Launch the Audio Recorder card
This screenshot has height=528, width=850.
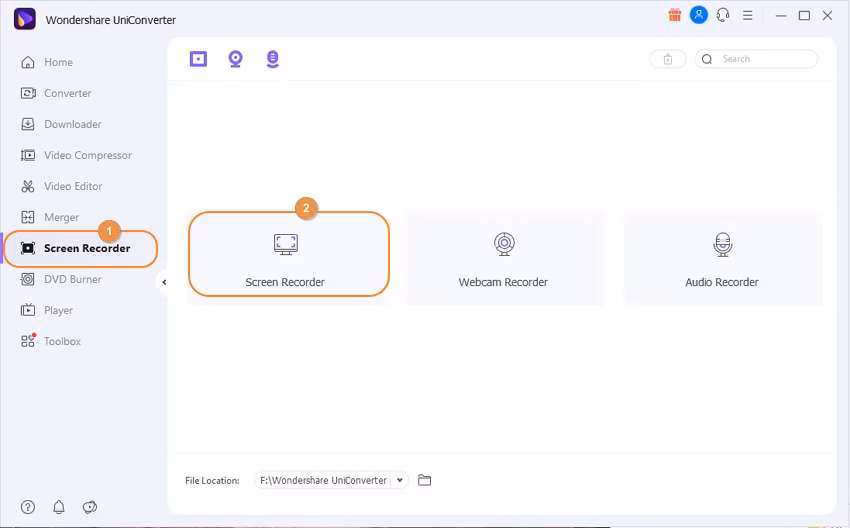pos(723,259)
